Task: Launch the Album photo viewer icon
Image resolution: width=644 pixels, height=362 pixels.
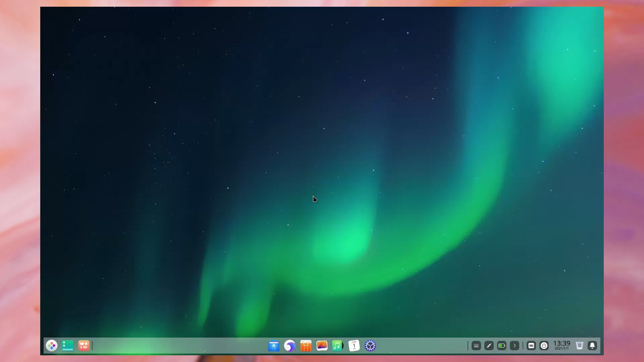Action: (x=322, y=346)
